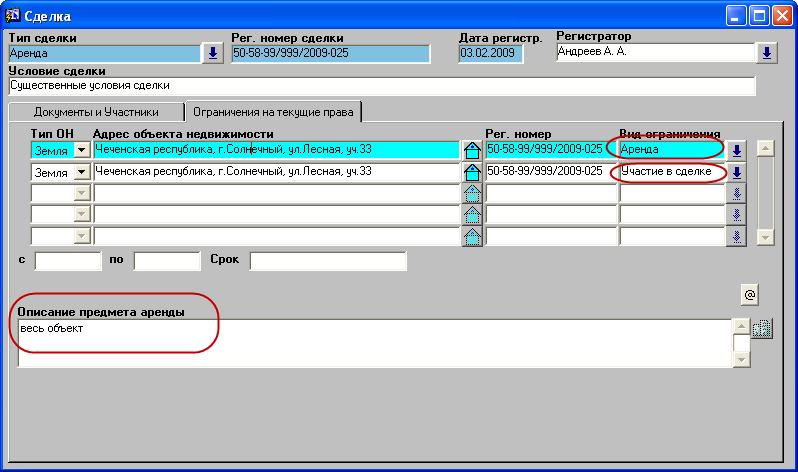Click Тип сделки field containing Аренда
Viewport: 798px width, 472px height.
(105, 53)
